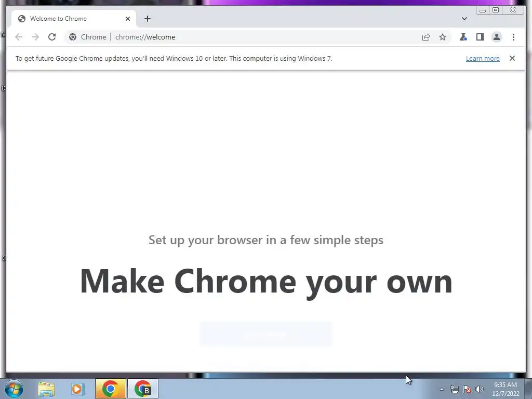Restore down the Chrome window
Image resolution: width=532 pixels, height=399 pixels.
point(496,10)
